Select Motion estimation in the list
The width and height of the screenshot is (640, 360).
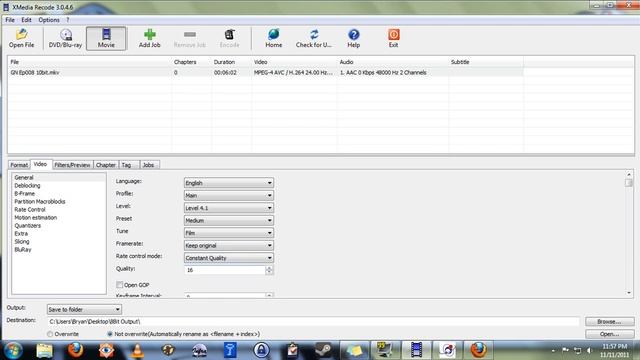36,218
